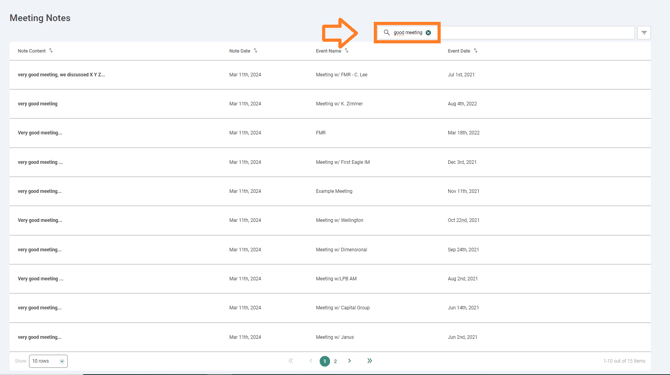670x375 pixels.
Task: Open the filter funnel button
Action: (x=644, y=33)
